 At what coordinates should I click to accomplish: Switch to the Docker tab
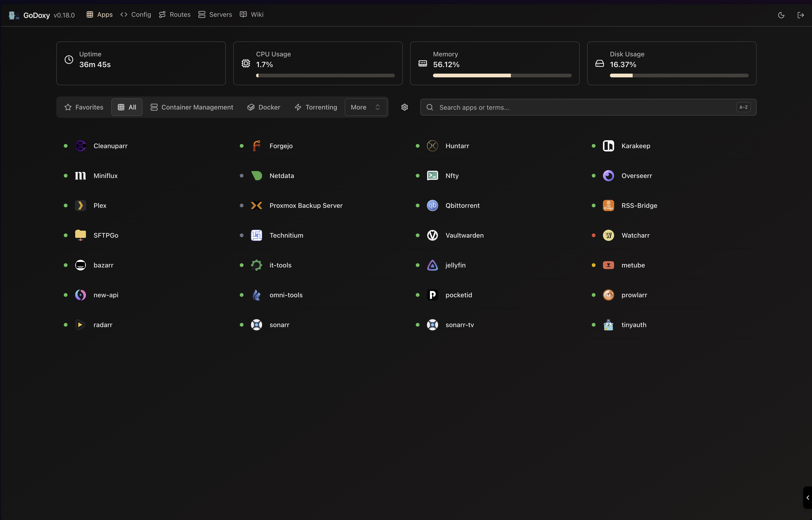point(264,107)
